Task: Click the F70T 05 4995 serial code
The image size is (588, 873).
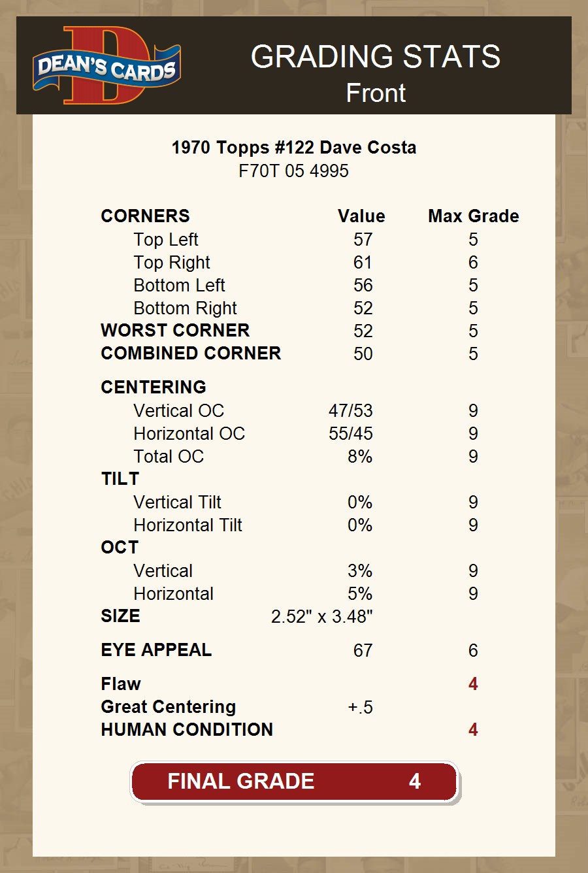Action: [x=294, y=171]
